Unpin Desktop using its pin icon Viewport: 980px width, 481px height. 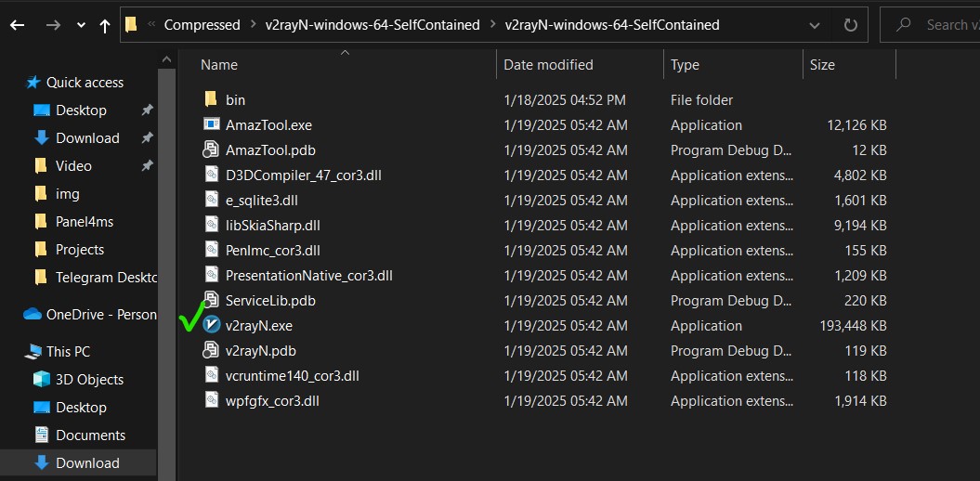[147, 110]
